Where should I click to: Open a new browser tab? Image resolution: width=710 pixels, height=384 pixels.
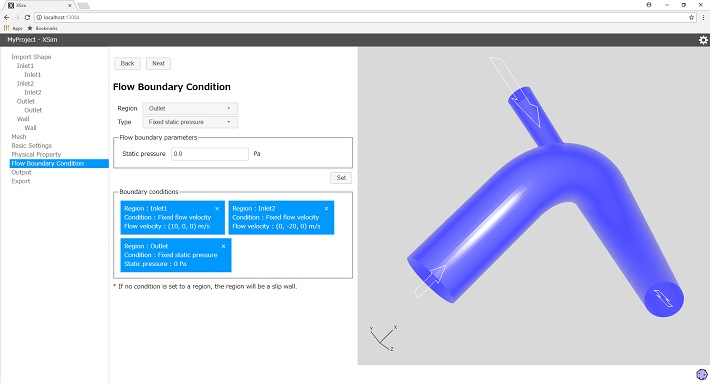click(x=83, y=6)
